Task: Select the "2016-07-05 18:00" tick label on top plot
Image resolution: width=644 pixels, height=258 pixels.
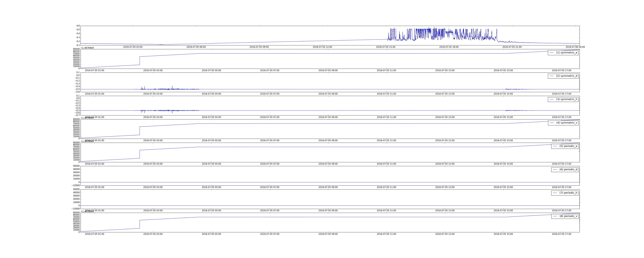Action: pyautogui.click(x=449, y=47)
